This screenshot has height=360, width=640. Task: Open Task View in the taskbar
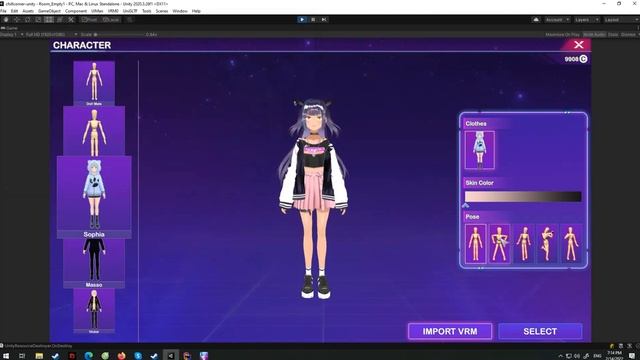22,356
